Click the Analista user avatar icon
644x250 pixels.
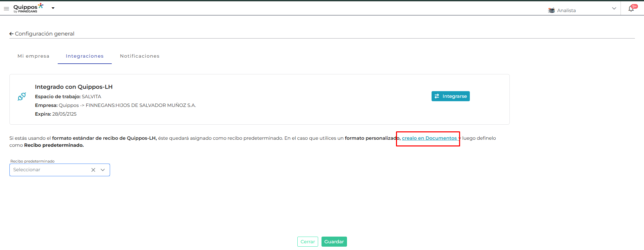551,10
